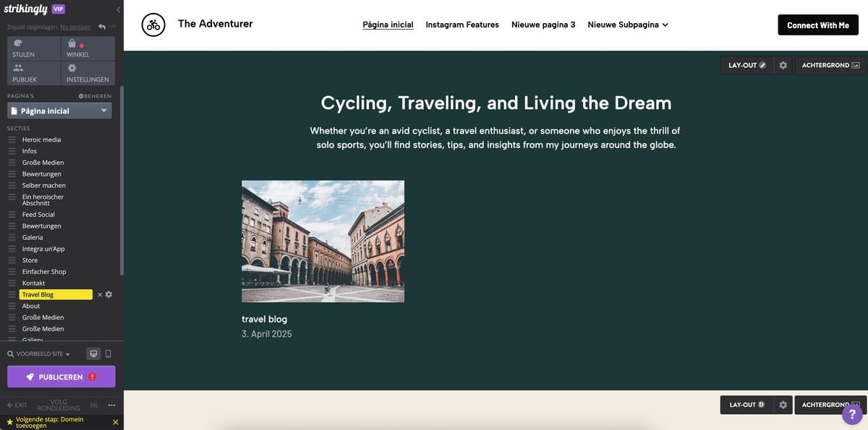Select the Infos section

tap(30, 151)
